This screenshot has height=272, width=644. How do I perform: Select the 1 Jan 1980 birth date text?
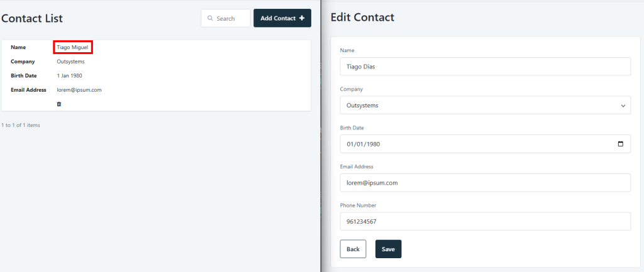coord(69,75)
